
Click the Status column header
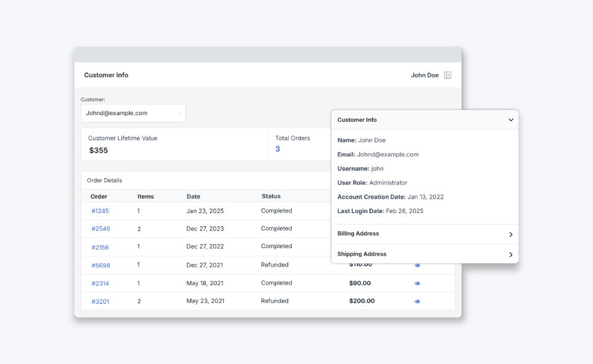pyautogui.click(x=271, y=197)
